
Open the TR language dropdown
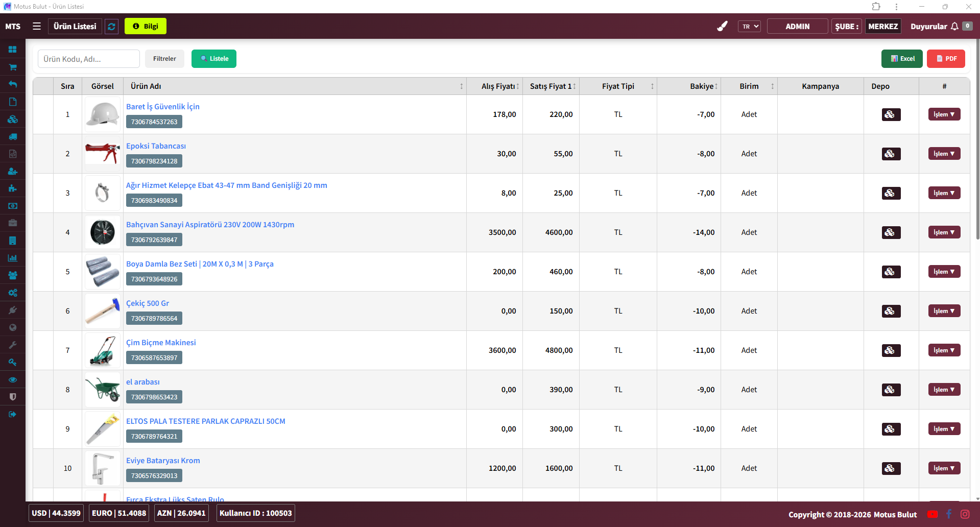749,27
